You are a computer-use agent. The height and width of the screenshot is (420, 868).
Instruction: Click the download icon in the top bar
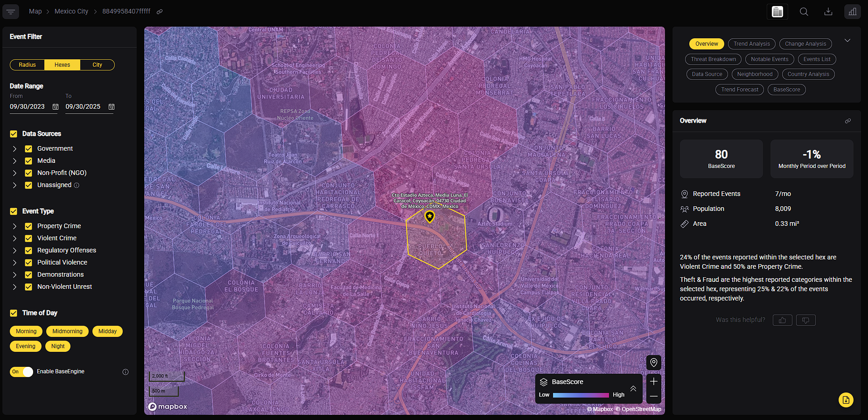828,11
